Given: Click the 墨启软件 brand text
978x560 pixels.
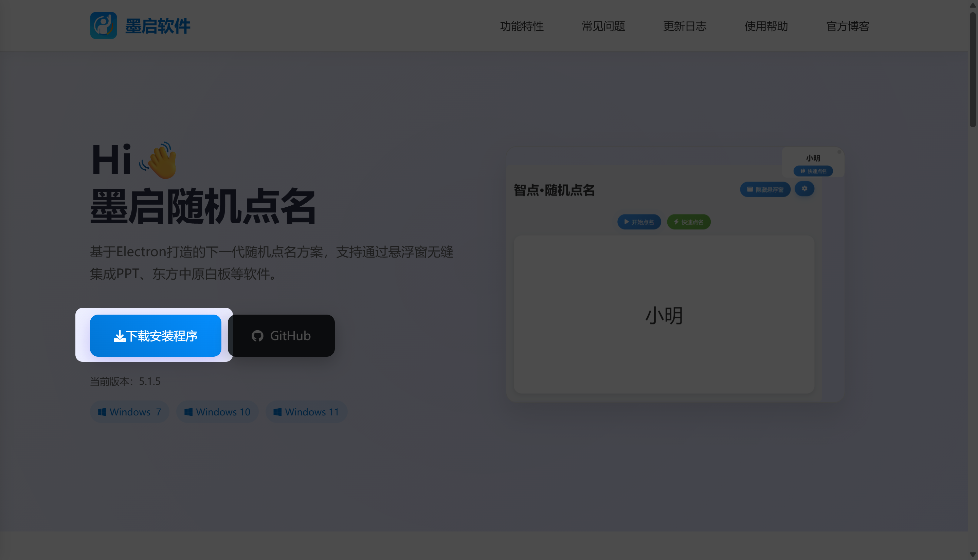Looking at the screenshot, I should click(158, 26).
